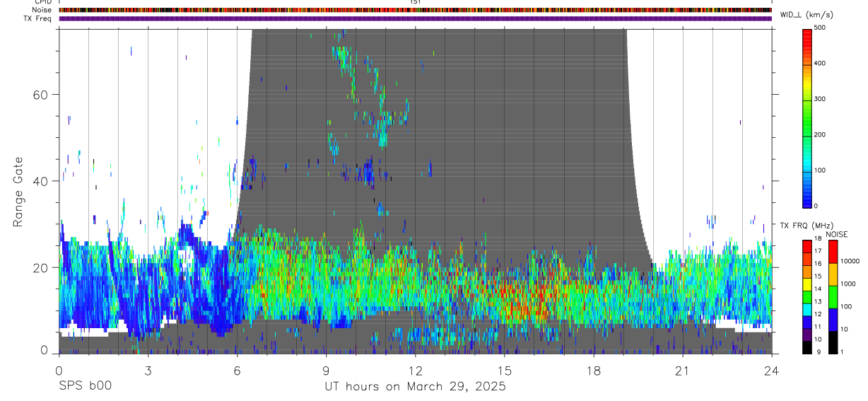Click the '0' label on width color bar
The width and height of the screenshot is (868, 401).
coord(816,206)
